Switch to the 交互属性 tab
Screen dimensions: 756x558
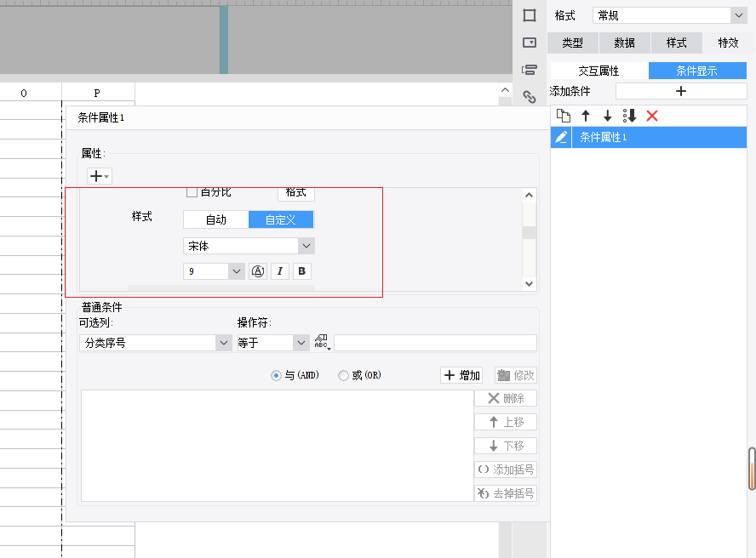[598, 71]
